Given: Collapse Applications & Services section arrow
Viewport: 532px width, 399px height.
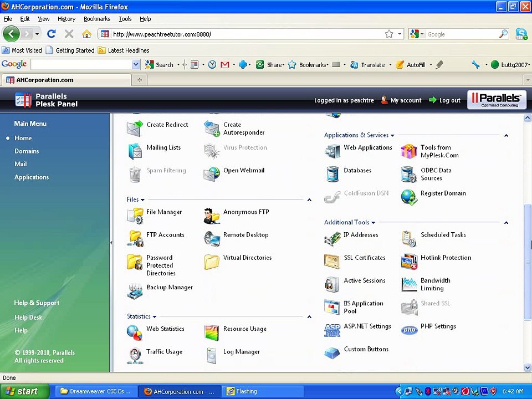Looking at the screenshot, I should click(506, 135).
